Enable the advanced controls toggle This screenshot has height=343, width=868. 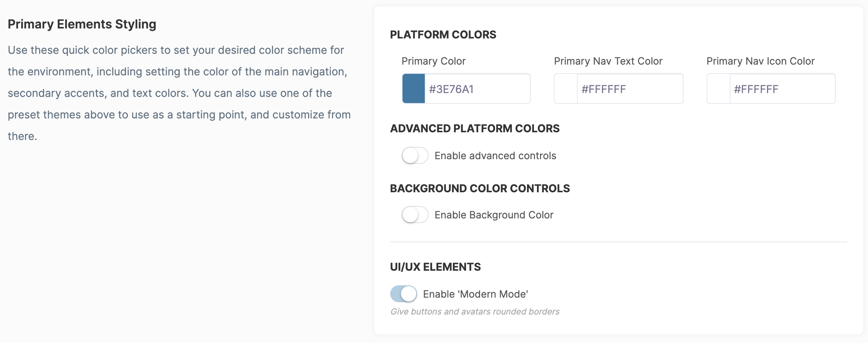click(415, 156)
